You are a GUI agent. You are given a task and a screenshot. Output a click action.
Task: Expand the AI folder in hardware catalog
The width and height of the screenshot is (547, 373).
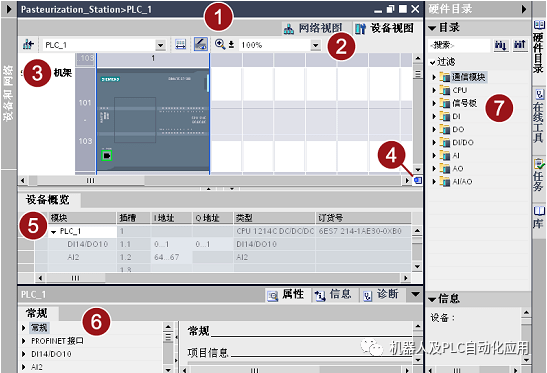[x=434, y=156]
